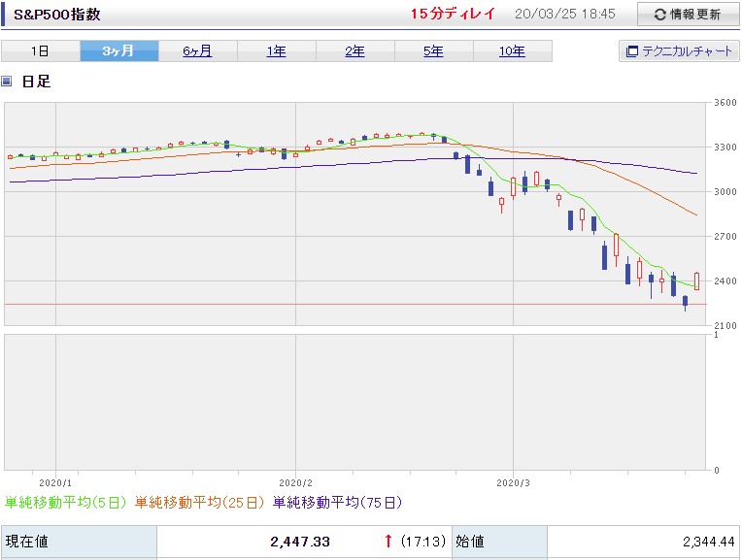The image size is (742, 560).
Task: Click the 2100 y-axis label
Action: 725,325
